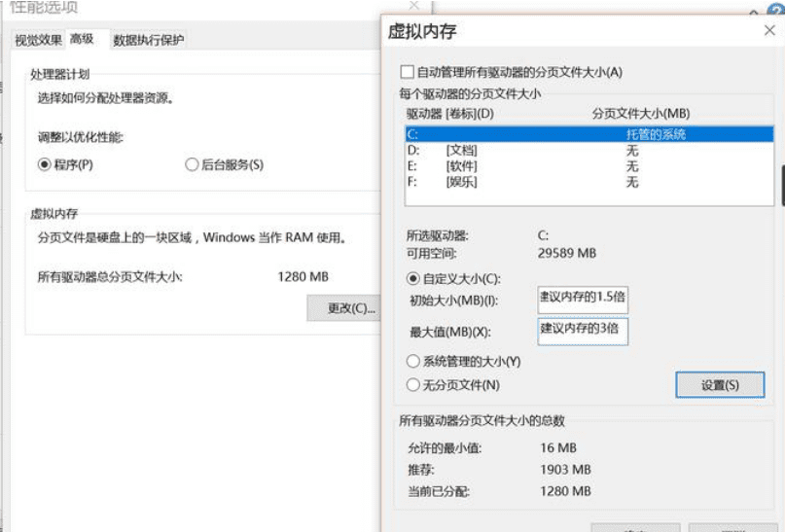
Task: Click 1280 MB total in 性能选项 window
Action: click(x=303, y=277)
